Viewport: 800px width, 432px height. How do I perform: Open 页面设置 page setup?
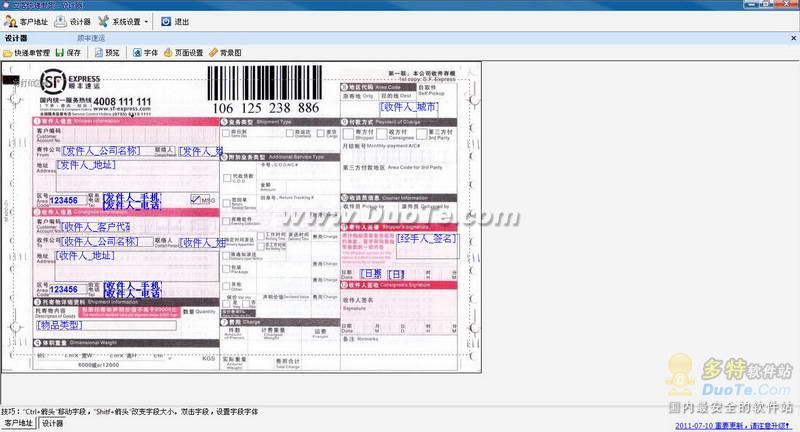(184, 53)
